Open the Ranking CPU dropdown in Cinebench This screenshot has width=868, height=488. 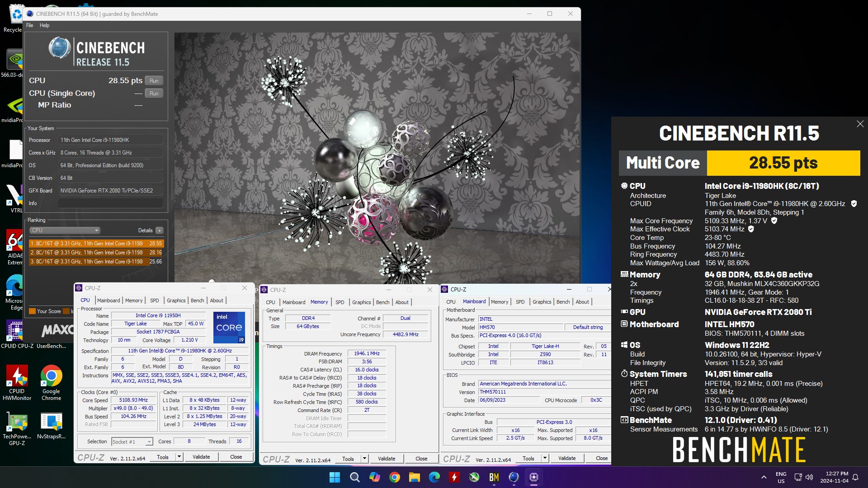point(65,230)
